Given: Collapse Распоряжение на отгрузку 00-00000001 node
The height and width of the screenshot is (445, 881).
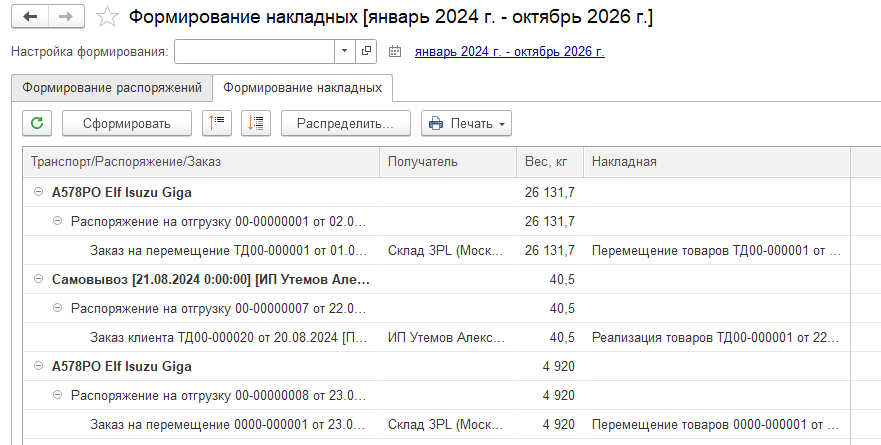Looking at the screenshot, I should [x=57, y=222].
